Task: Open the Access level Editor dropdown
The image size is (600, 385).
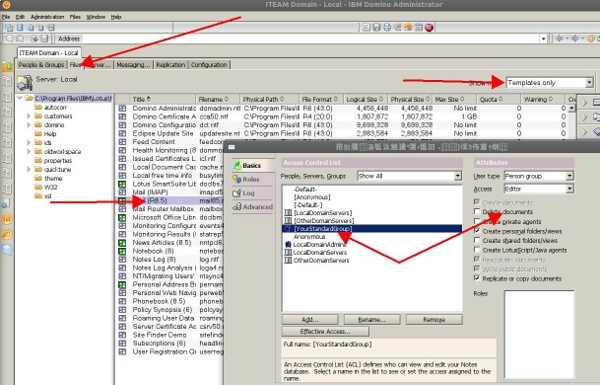Action: [570, 189]
